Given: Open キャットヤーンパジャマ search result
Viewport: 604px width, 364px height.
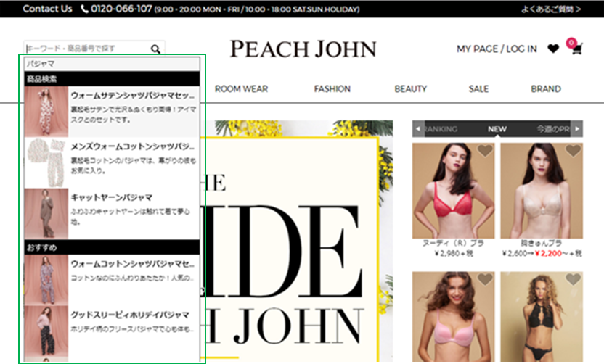Looking at the screenshot, I should [x=112, y=214].
